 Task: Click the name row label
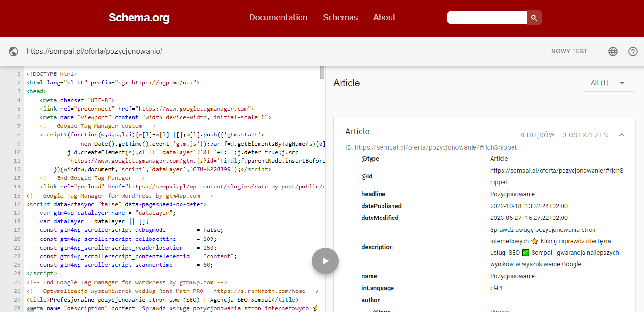pyautogui.click(x=369, y=276)
